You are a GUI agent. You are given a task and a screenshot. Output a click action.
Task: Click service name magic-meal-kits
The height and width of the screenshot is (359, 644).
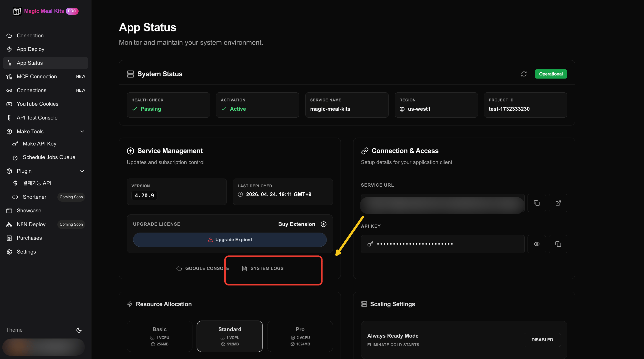click(330, 109)
